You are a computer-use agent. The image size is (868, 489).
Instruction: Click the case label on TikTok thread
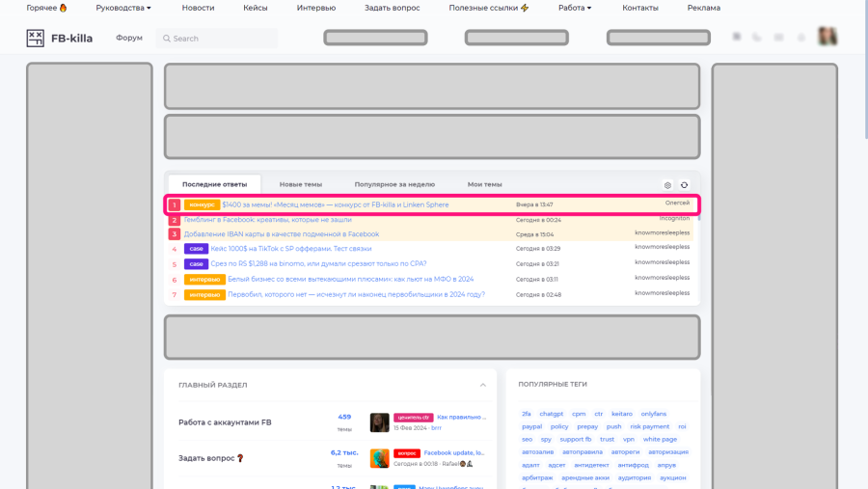196,249
